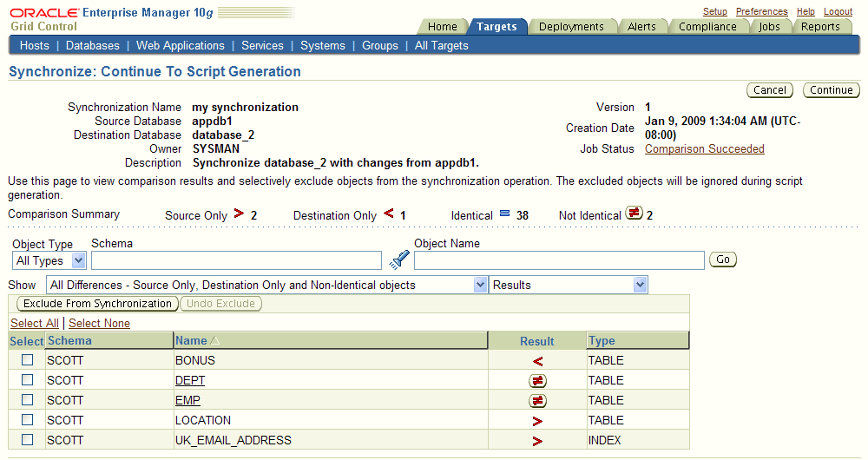Click Exclude From Synchronization button
Screen dimensions: 868x460
point(97,304)
